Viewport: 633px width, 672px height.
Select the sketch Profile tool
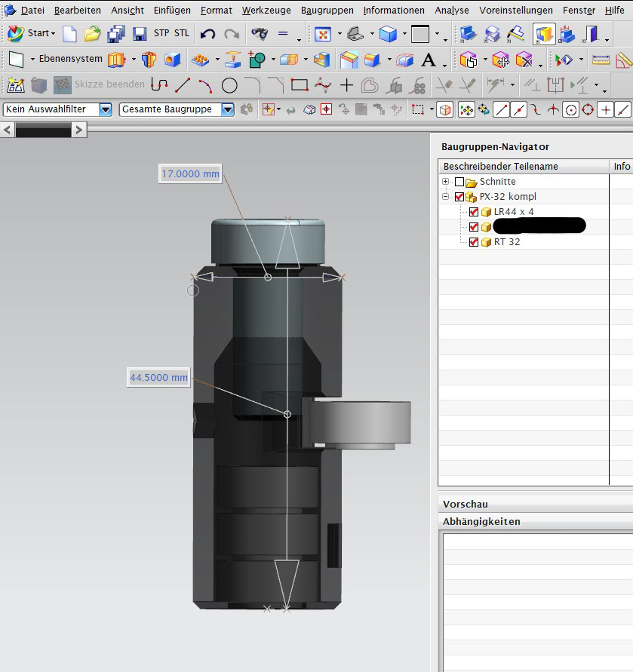pos(159,85)
